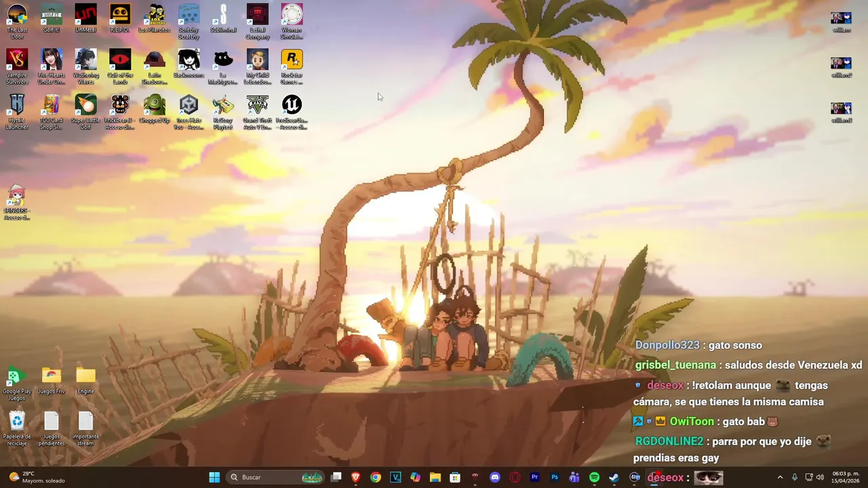The width and height of the screenshot is (868, 488).
Task: Launch Golf It! from the desktop
Action: pos(52,19)
